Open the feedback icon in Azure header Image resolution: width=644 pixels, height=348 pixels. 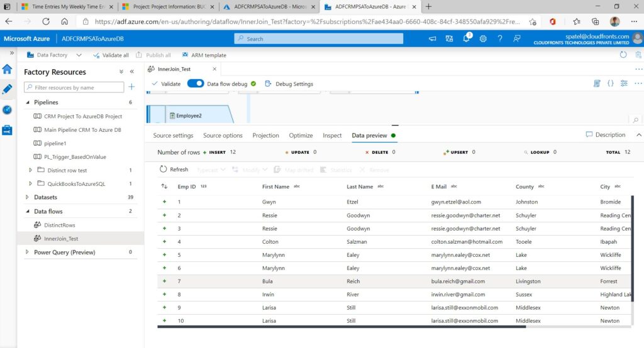pyautogui.click(x=517, y=38)
